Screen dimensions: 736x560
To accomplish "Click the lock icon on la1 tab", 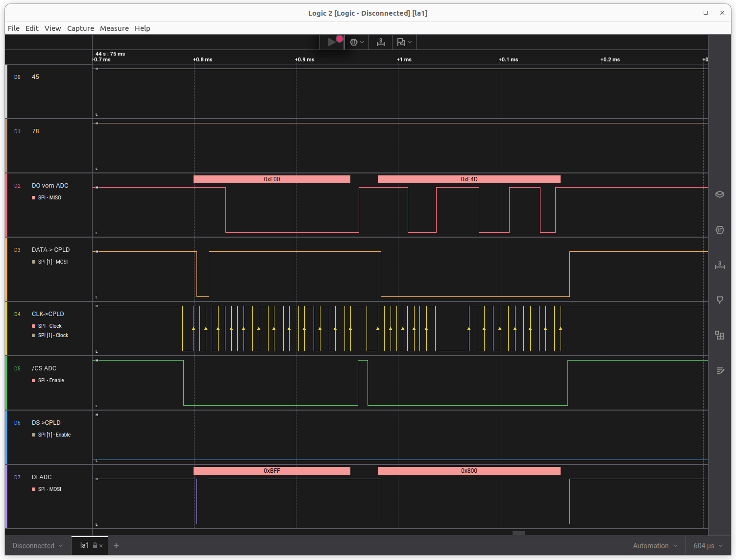I will click(x=95, y=546).
